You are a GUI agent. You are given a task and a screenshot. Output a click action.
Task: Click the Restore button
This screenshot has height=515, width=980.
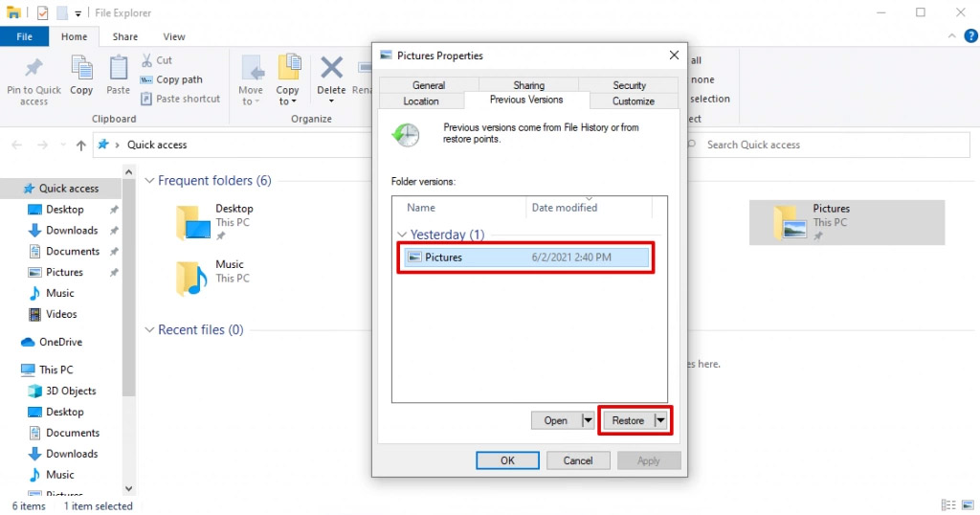(628, 420)
